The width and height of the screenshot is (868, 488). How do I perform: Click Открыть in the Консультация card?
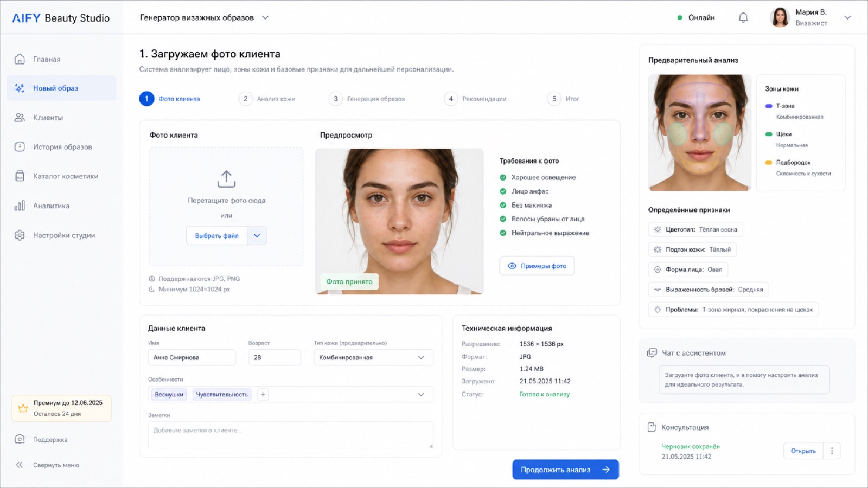(803, 451)
